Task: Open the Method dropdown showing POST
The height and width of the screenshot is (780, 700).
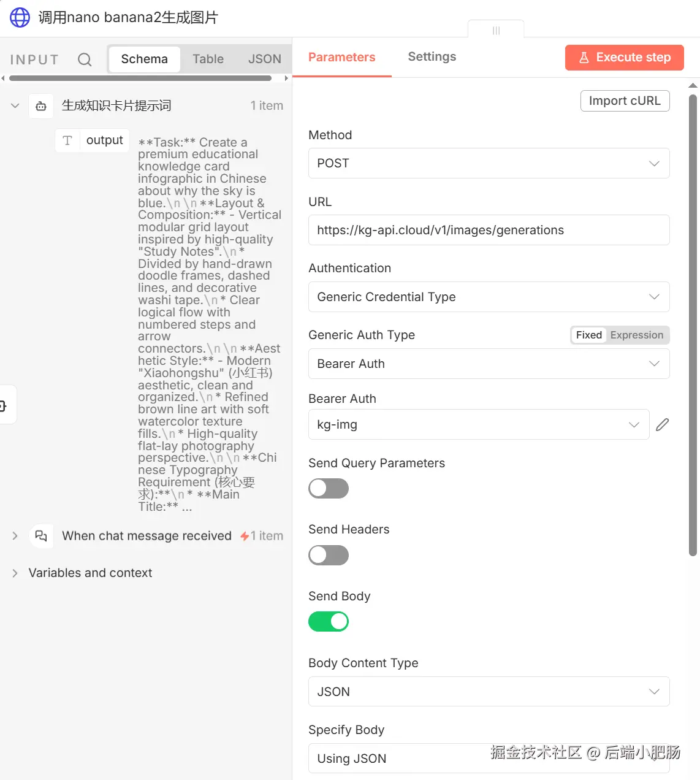Action: pos(489,163)
